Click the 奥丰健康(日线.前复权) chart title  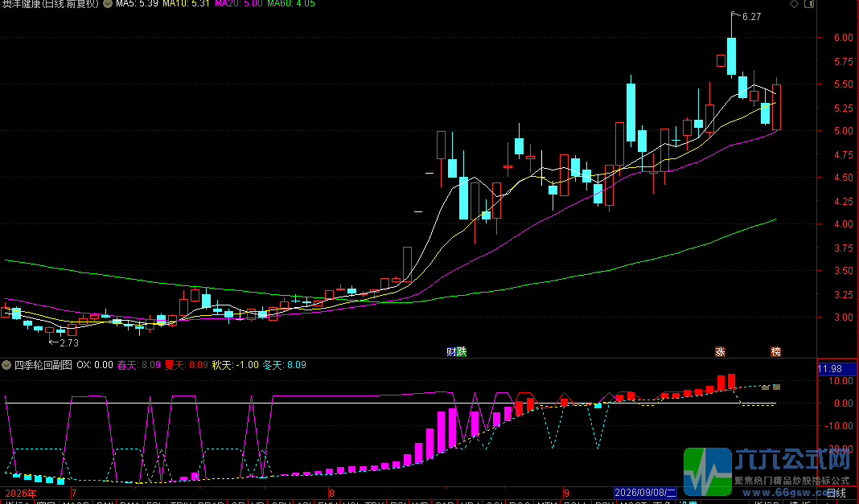tap(51, 3)
